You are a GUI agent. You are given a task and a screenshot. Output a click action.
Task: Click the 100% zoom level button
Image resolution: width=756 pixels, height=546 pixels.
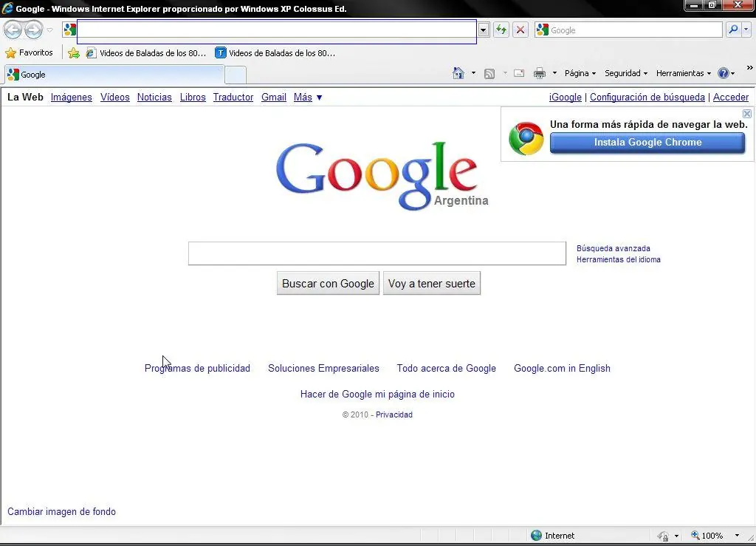[x=707, y=536]
